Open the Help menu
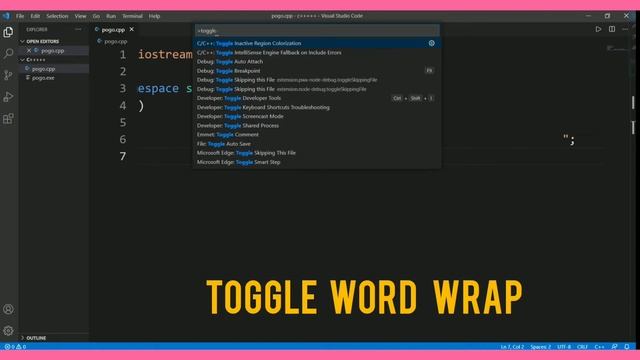640x360 pixels. click(x=154, y=16)
